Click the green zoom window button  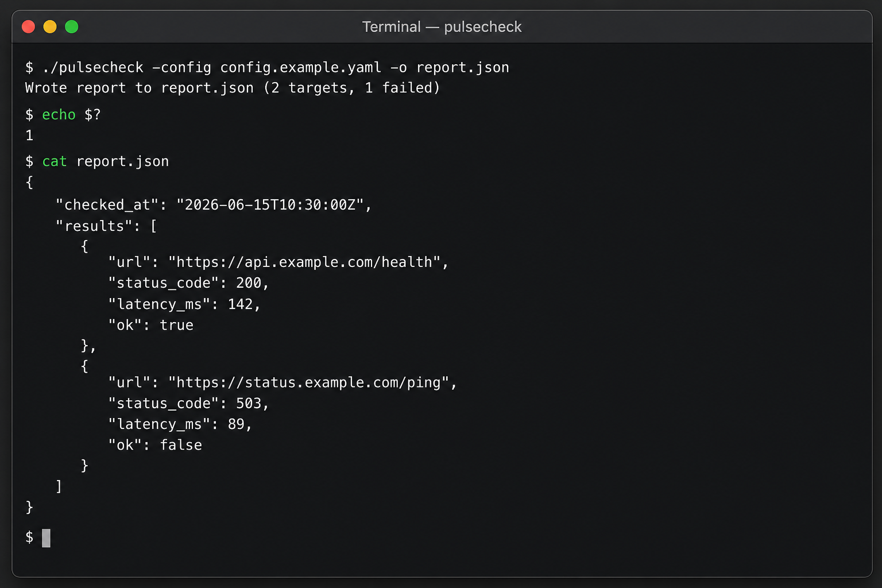point(72,26)
